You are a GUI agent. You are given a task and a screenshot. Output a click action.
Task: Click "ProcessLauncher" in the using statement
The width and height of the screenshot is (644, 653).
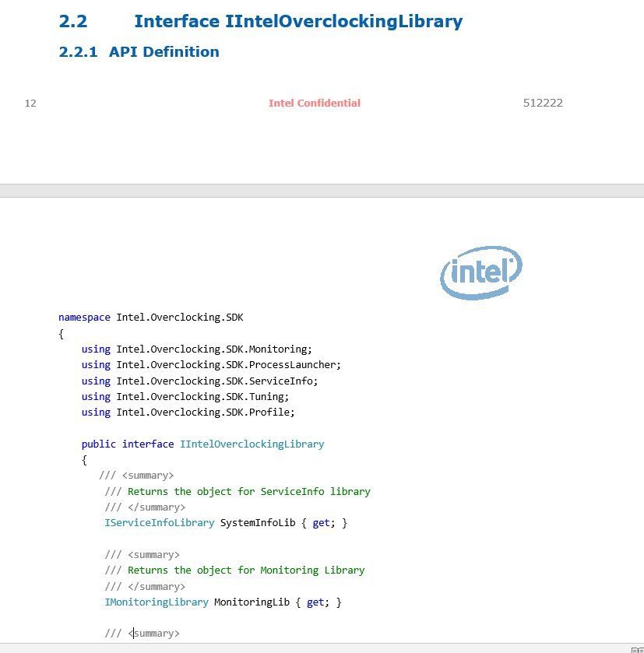click(292, 365)
